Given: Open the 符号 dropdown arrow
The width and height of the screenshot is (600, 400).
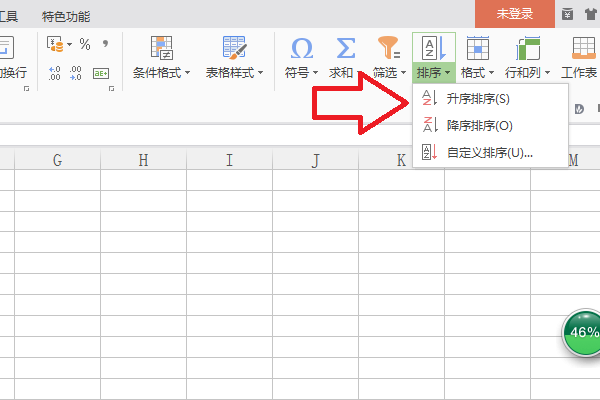Looking at the screenshot, I should pos(316,72).
